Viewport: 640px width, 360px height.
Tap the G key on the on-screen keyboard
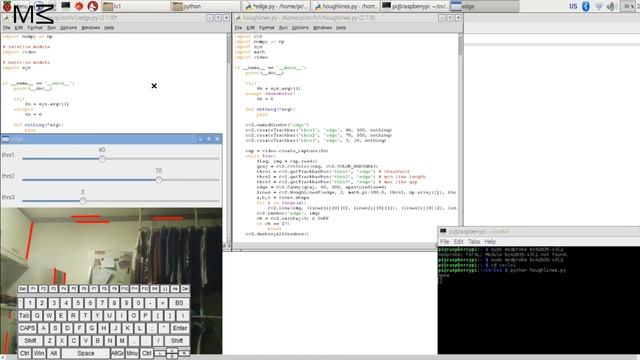tap(91, 328)
